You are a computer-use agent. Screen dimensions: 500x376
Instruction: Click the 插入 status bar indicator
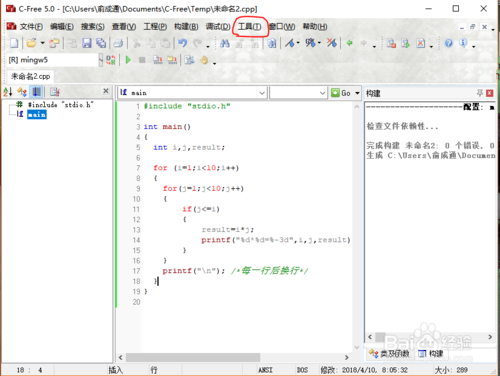coord(116,370)
